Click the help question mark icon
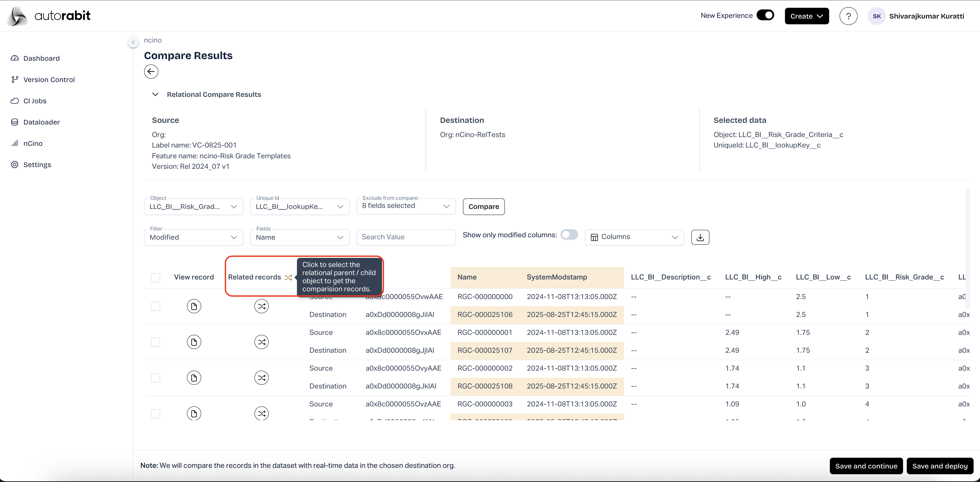This screenshot has height=482, width=980. 848,16
